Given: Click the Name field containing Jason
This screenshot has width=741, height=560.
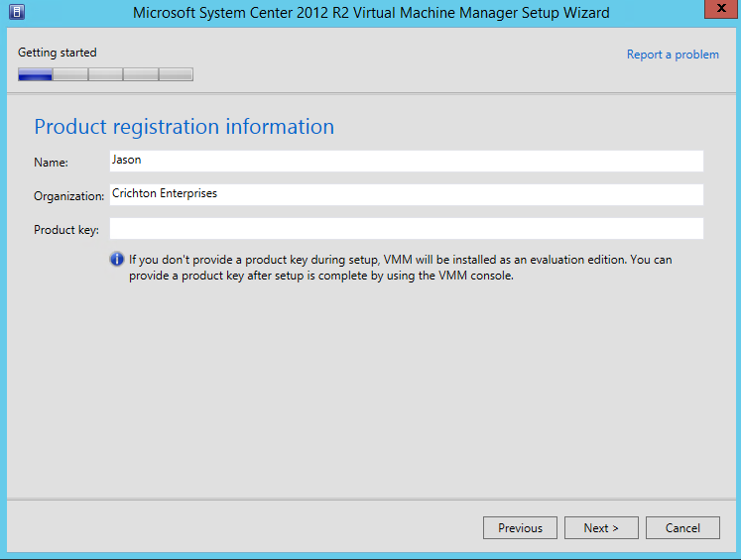Looking at the screenshot, I should point(406,161).
